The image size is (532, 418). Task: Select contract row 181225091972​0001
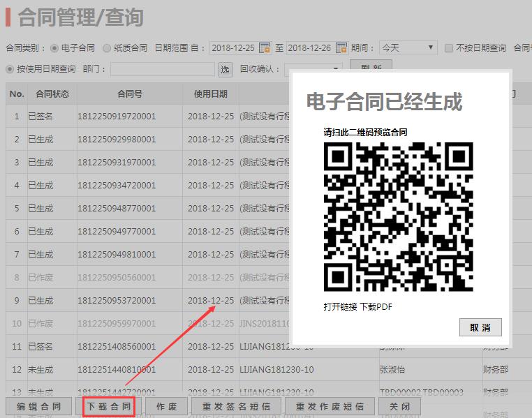(117, 117)
